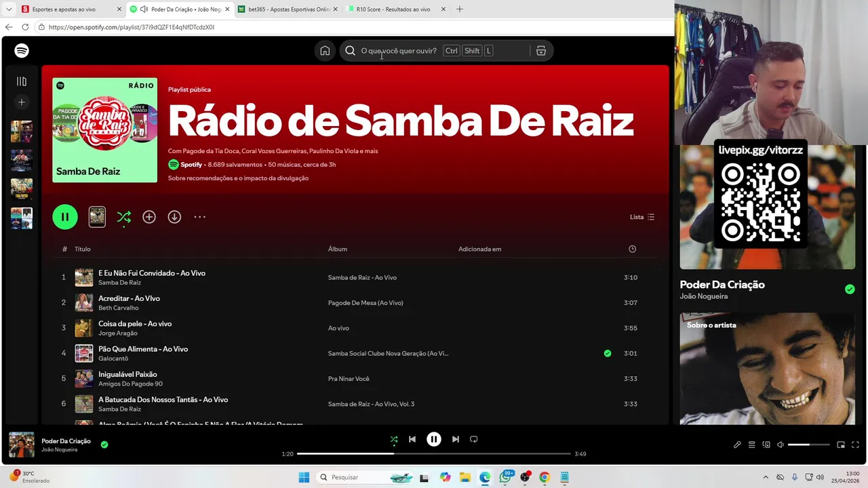Viewport: 868px width, 488px height.
Task: Sort by Álbum column header
Action: [338, 249]
